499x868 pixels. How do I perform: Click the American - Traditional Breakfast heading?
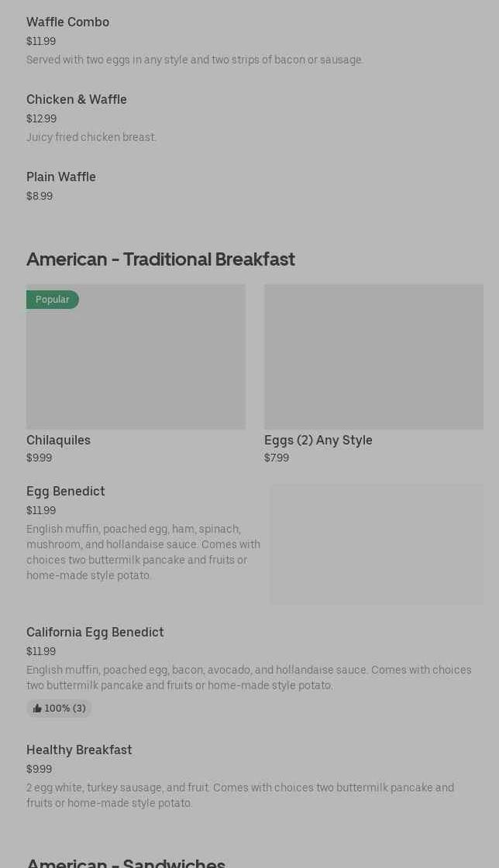click(x=160, y=259)
